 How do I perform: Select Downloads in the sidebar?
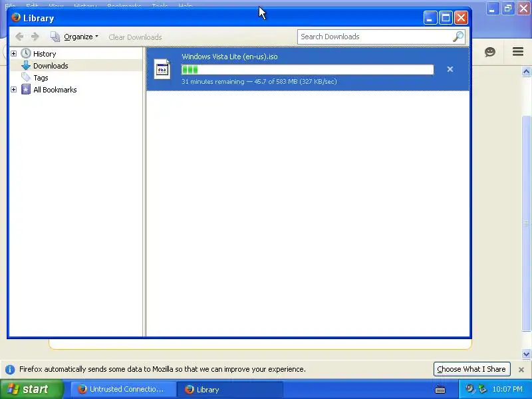[51, 65]
